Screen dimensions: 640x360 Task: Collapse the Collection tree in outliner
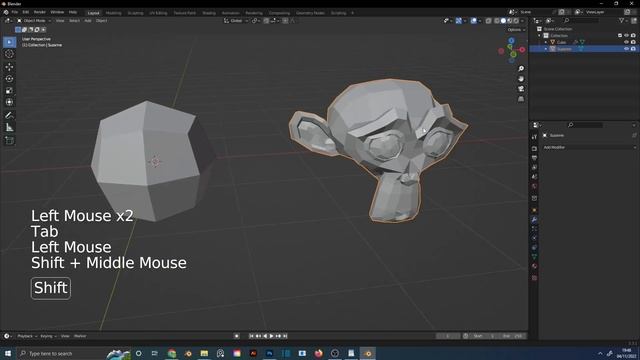[x=540, y=36]
